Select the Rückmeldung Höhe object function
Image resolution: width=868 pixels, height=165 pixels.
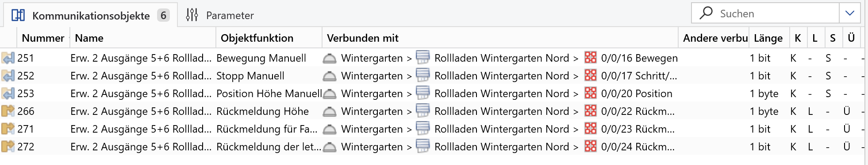[262, 111]
